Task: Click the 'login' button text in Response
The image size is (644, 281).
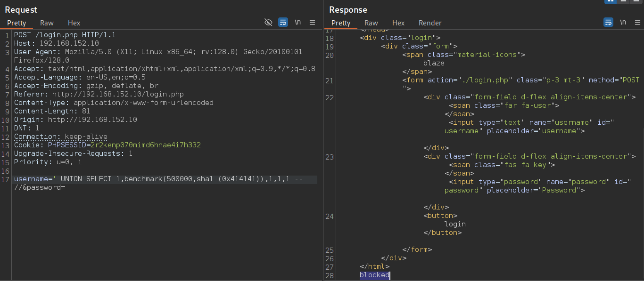Action: tap(455, 224)
